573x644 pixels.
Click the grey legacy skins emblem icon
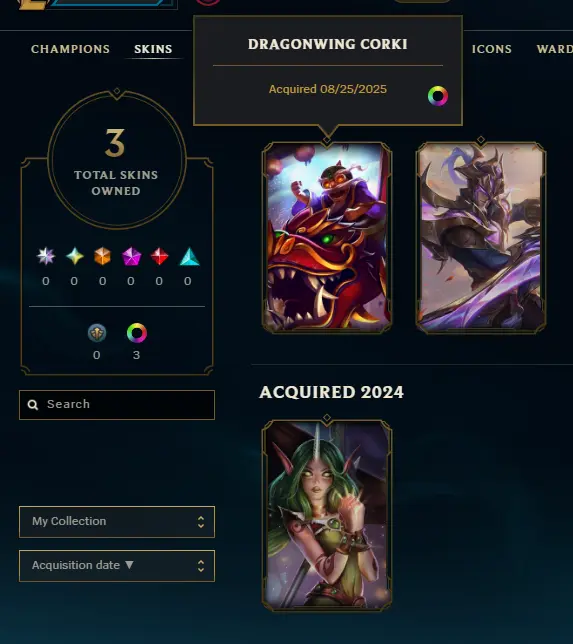tap(97, 333)
